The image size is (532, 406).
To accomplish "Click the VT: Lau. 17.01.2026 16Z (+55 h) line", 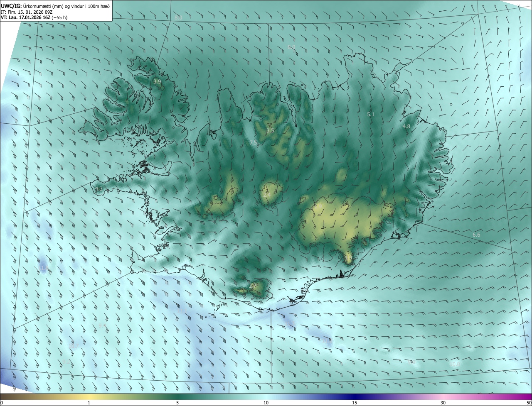I will click(34, 17).
